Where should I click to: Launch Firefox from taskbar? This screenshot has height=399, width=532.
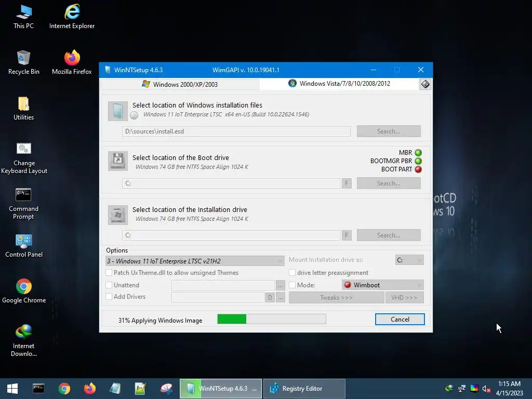[90, 389]
